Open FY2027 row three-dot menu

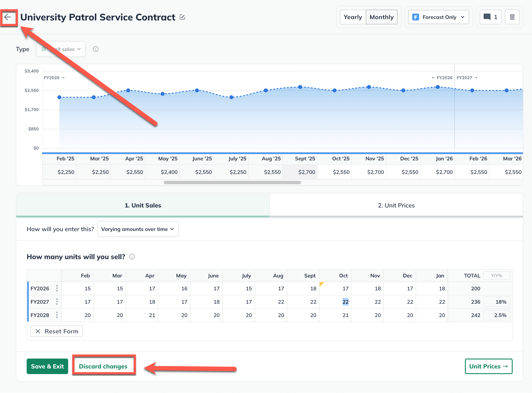(x=57, y=302)
